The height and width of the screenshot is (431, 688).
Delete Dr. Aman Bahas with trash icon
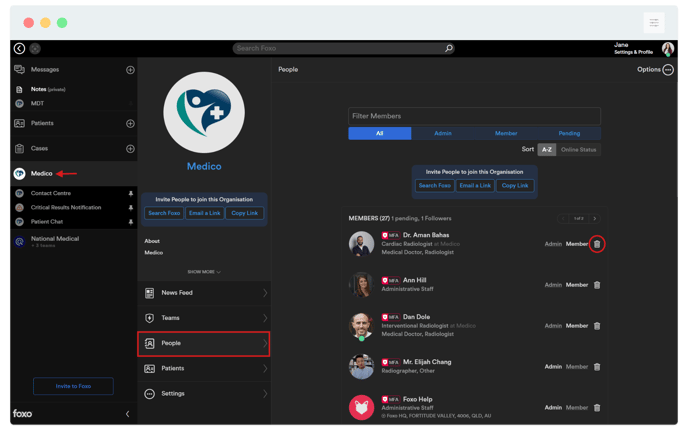pos(597,244)
